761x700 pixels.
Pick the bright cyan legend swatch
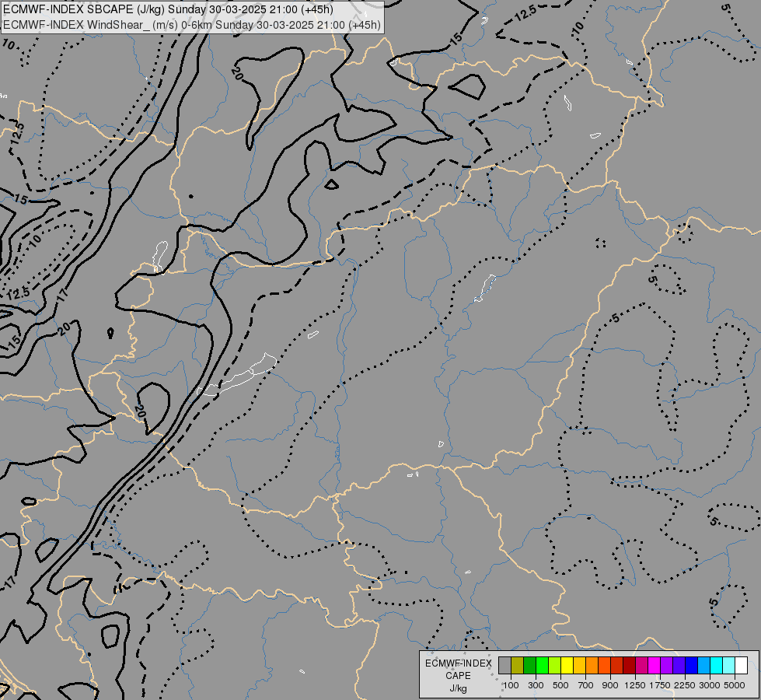(717, 666)
